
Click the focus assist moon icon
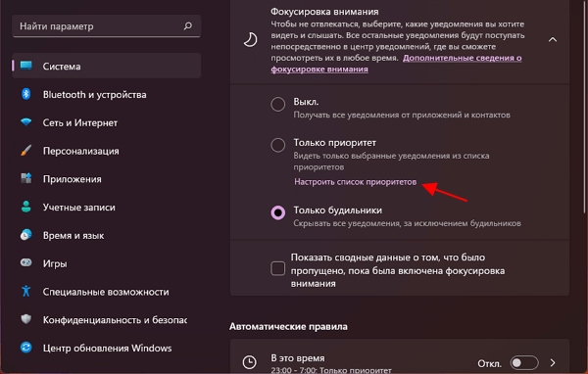[251, 40]
